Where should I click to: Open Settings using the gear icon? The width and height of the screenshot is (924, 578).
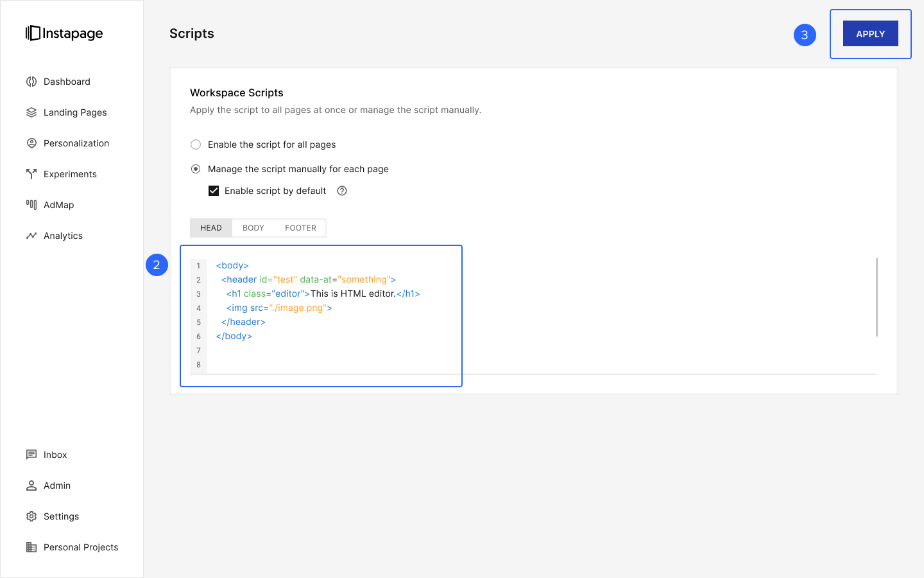click(31, 516)
